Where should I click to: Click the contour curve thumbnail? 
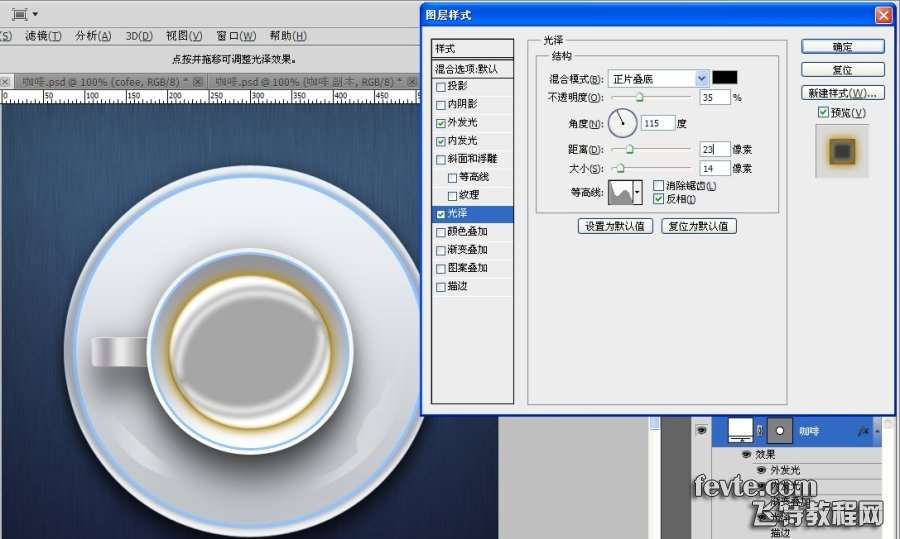[x=620, y=192]
